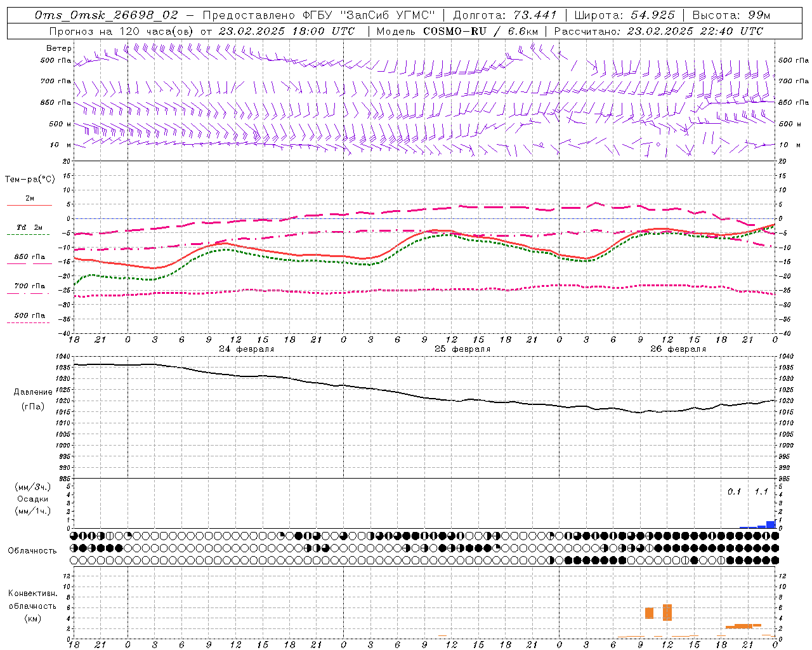Click the station title Oms_Omsk_26698_02
The height and width of the screenshot is (650, 812).
(107, 15)
